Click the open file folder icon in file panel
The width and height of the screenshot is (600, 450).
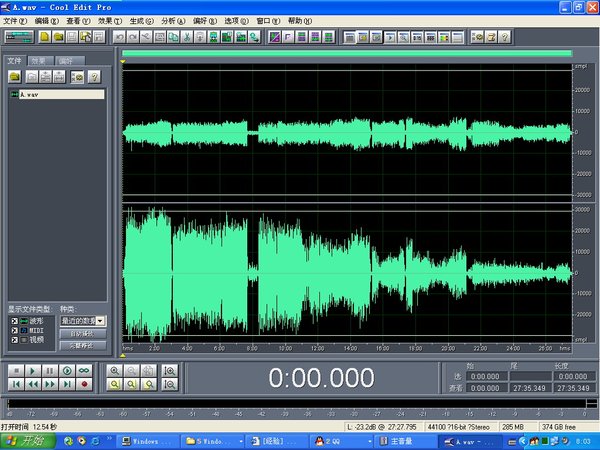pyautogui.click(x=16, y=76)
